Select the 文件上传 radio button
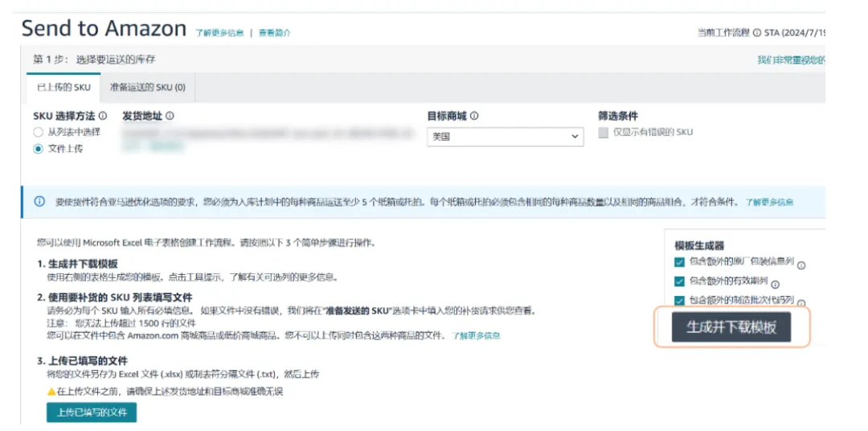 pos(38,149)
